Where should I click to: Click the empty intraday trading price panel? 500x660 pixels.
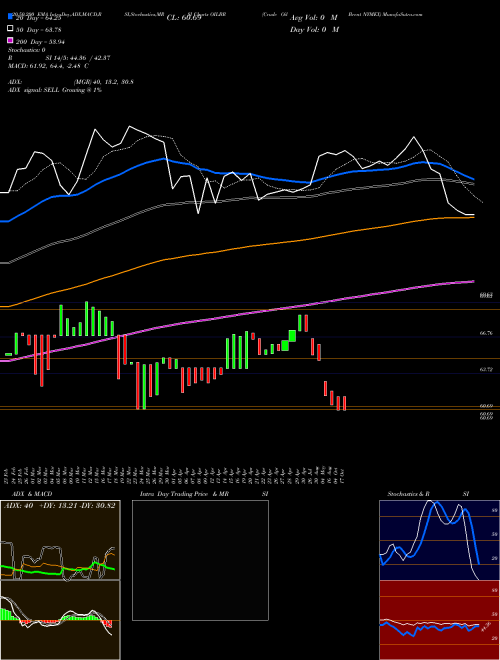200,560
